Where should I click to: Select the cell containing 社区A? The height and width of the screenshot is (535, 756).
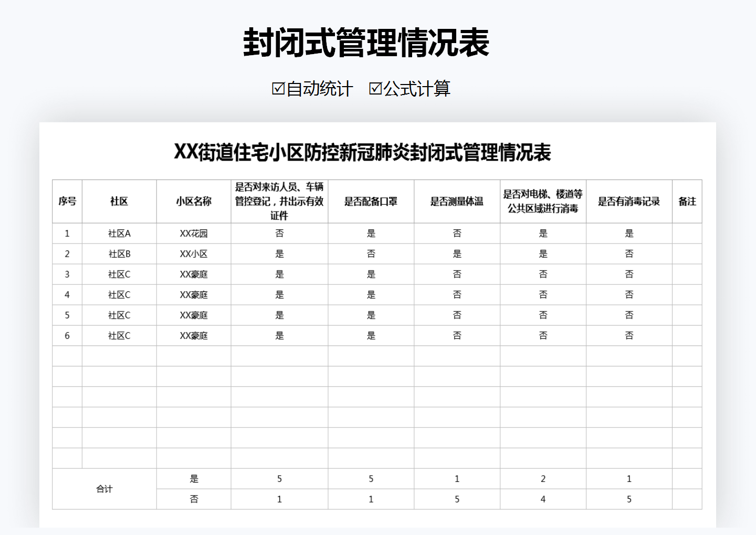pyautogui.click(x=118, y=233)
